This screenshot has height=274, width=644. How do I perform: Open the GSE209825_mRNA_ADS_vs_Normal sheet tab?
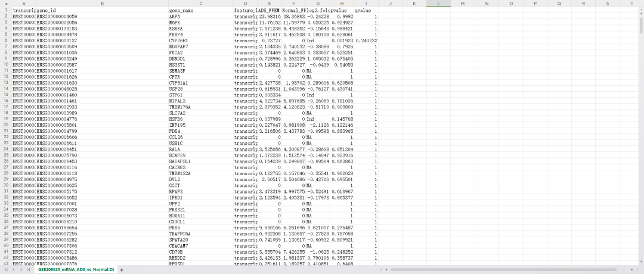coord(76,270)
